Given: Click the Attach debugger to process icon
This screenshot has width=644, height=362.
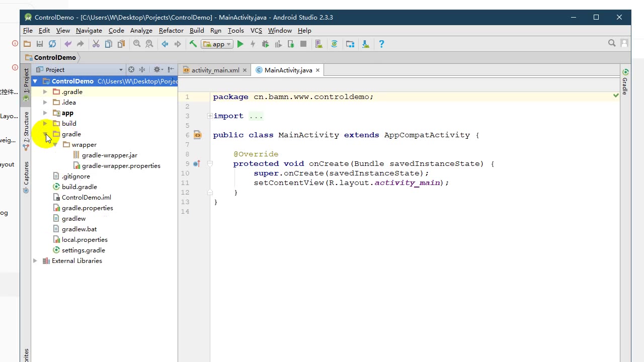Looking at the screenshot, I should click(291, 44).
